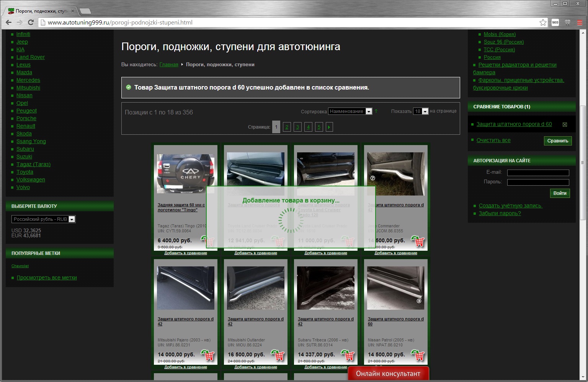Screen dimensions: 588x382
Task: Open the Онлайн консультант chat button
Action: point(388,374)
